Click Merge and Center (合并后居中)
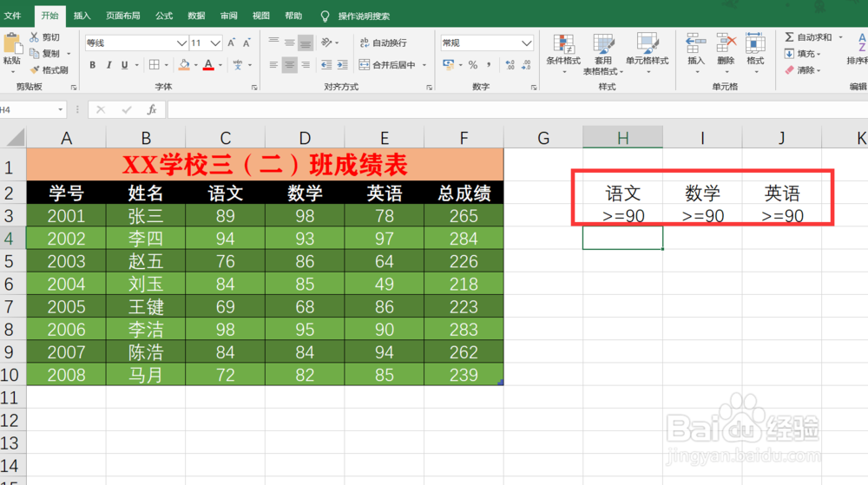This screenshot has height=485, width=868. pos(387,65)
